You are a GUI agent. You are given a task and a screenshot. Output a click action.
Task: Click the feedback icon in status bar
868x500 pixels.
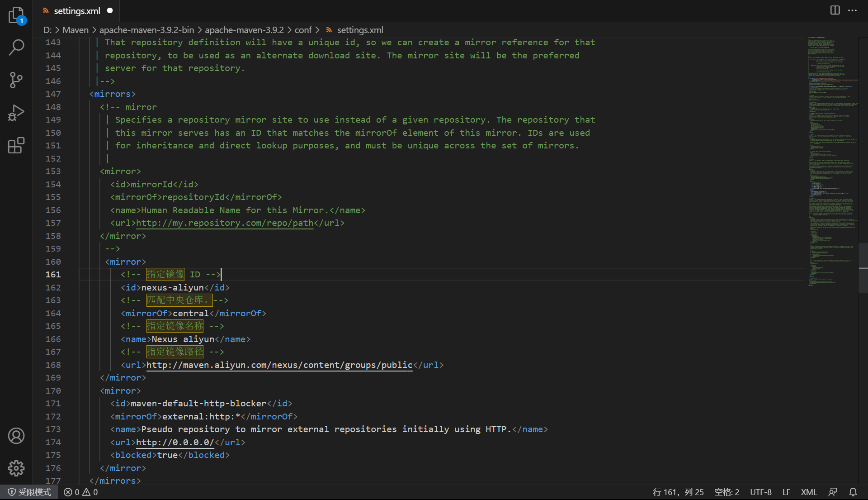[833, 492]
